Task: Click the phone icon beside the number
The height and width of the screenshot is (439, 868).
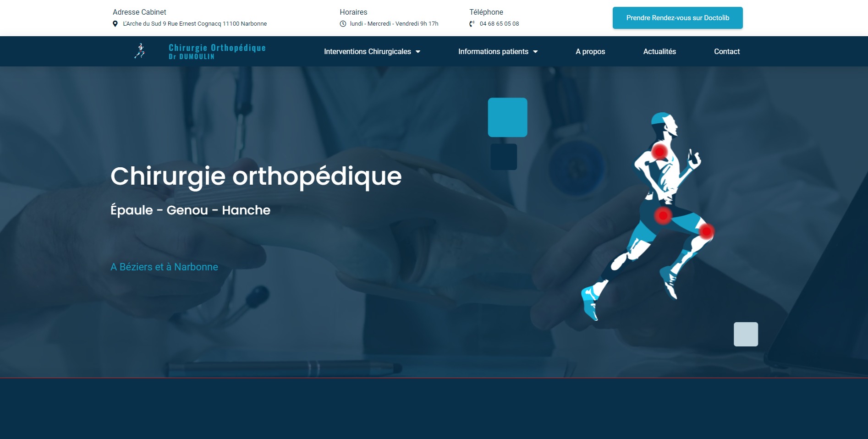Action: tap(472, 24)
